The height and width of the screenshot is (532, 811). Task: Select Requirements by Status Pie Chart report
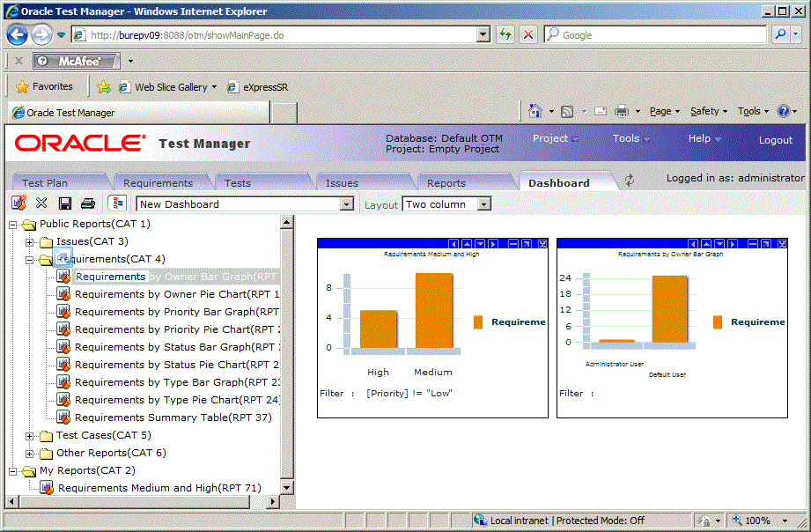177,365
